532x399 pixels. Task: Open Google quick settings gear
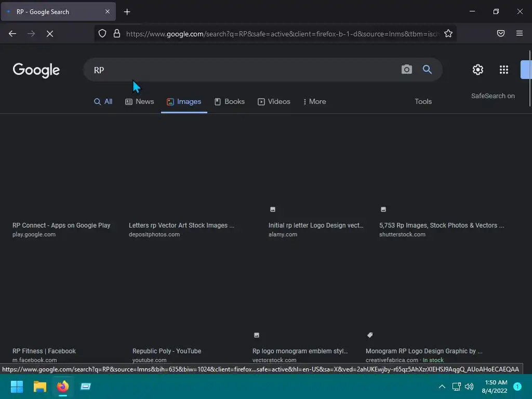478,70
